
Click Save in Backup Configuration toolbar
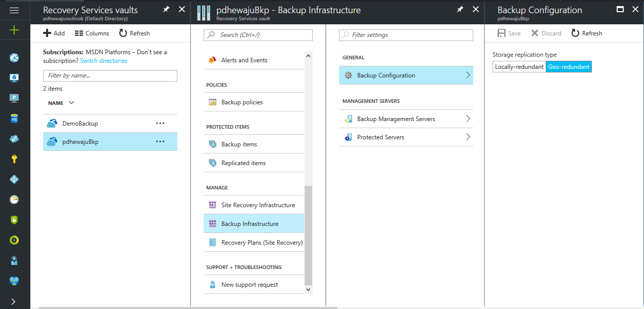(509, 33)
